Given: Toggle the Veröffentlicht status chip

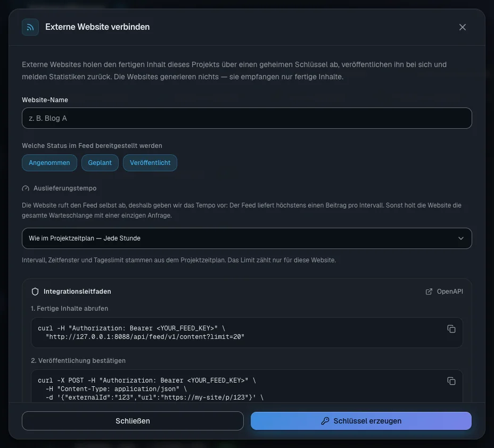Looking at the screenshot, I should pos(150,163).
